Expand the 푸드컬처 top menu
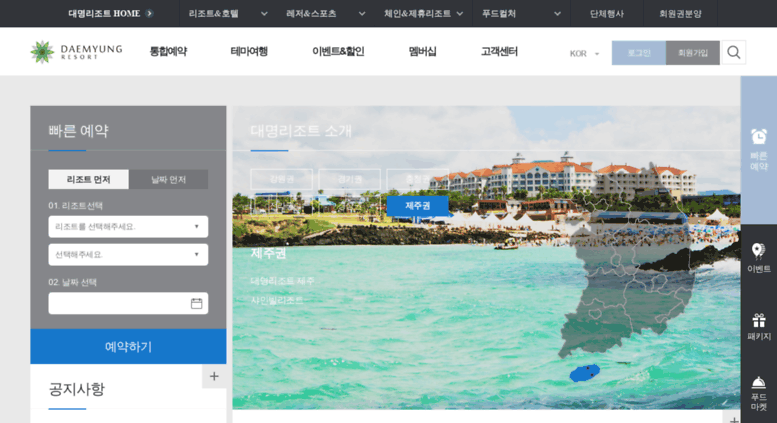Viewport: 777px width, 423px height. (x=521, y=13)
